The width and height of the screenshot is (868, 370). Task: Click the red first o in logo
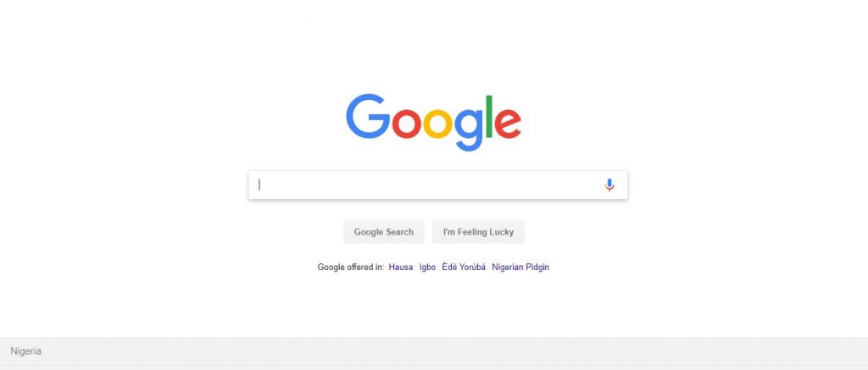(406, 124)
